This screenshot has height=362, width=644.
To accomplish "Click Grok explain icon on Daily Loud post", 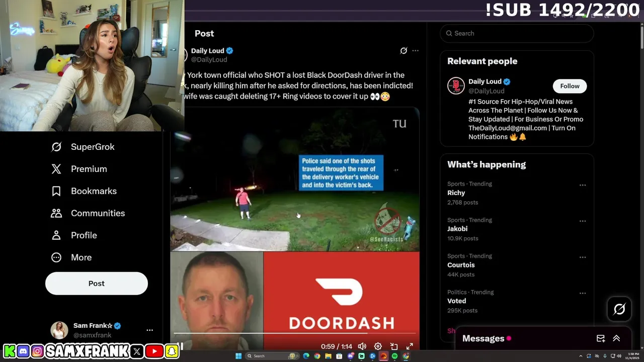I will pos(404,51).
